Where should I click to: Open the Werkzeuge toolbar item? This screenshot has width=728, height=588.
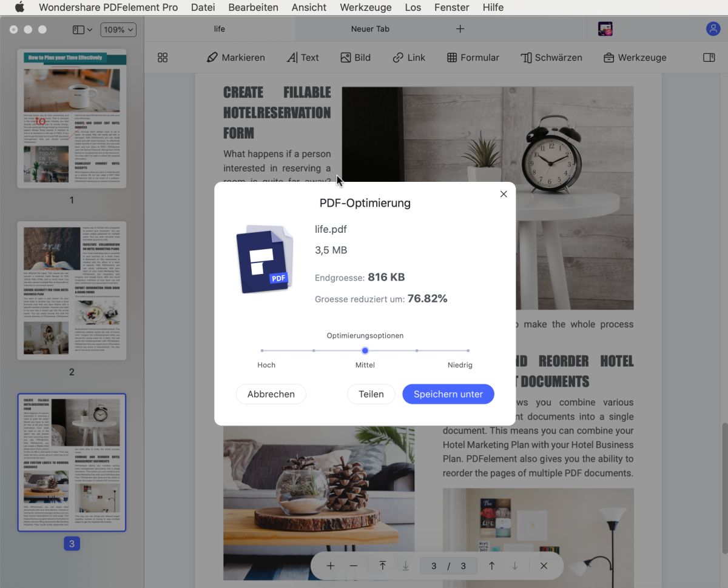tap(635, 58)
